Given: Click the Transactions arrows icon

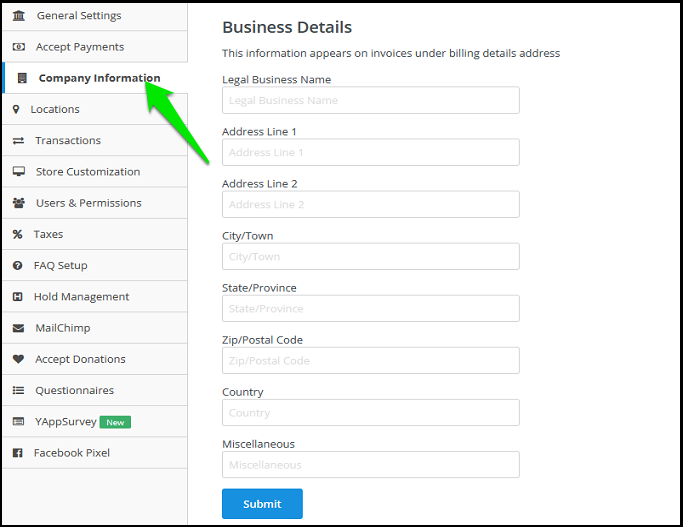Looking at the screenshot, I should [18, 141].
